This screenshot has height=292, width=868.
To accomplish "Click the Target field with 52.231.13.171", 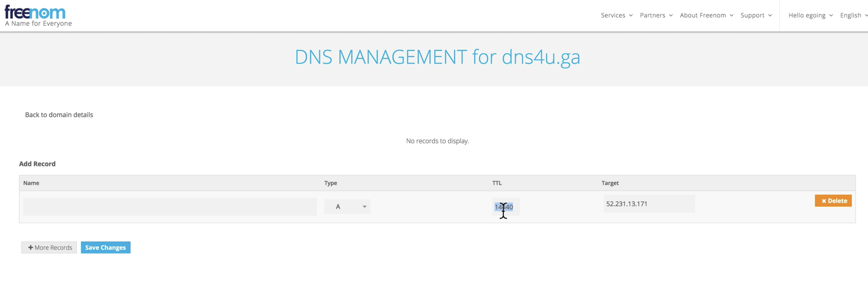I will [649, 204].
